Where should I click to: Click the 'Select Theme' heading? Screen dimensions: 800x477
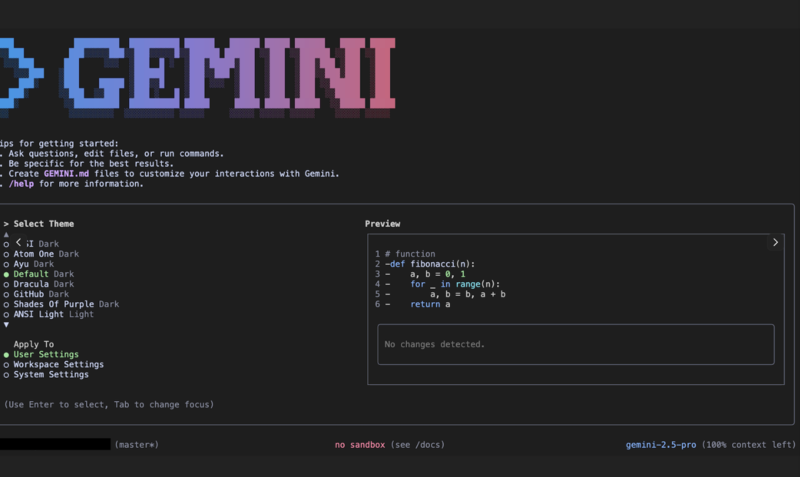44,224
